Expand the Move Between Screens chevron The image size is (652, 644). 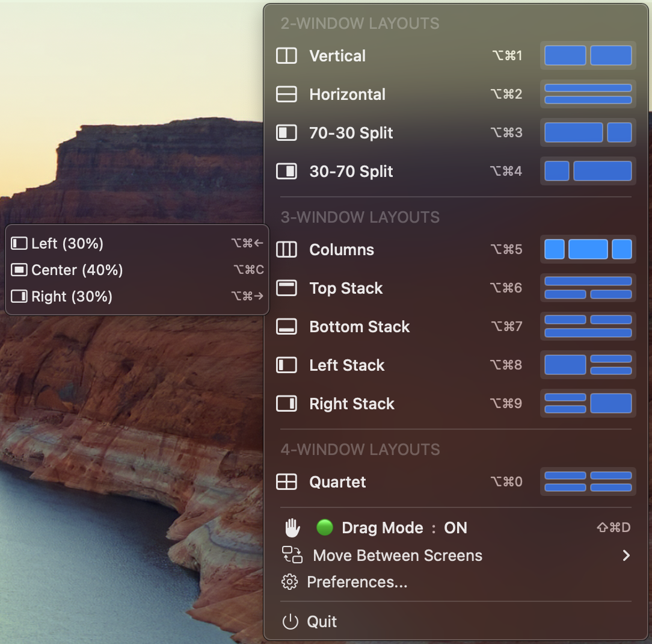pos(626,556)
